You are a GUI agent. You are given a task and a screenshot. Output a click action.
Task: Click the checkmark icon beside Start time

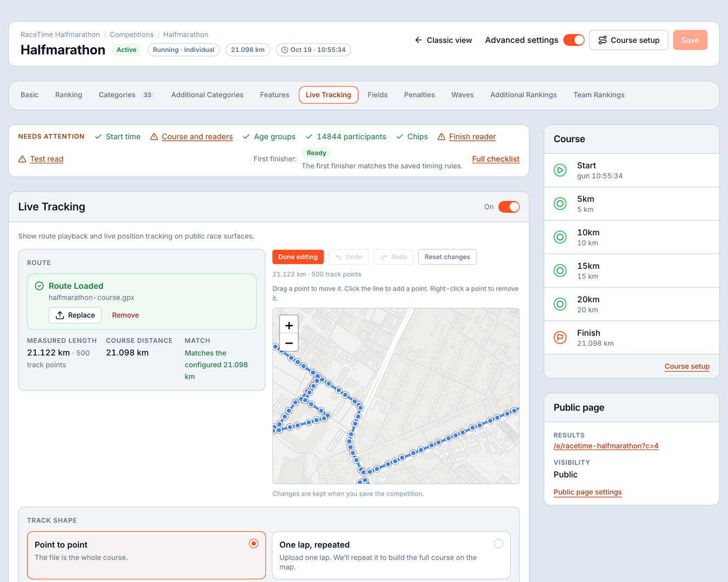point(98,137)
